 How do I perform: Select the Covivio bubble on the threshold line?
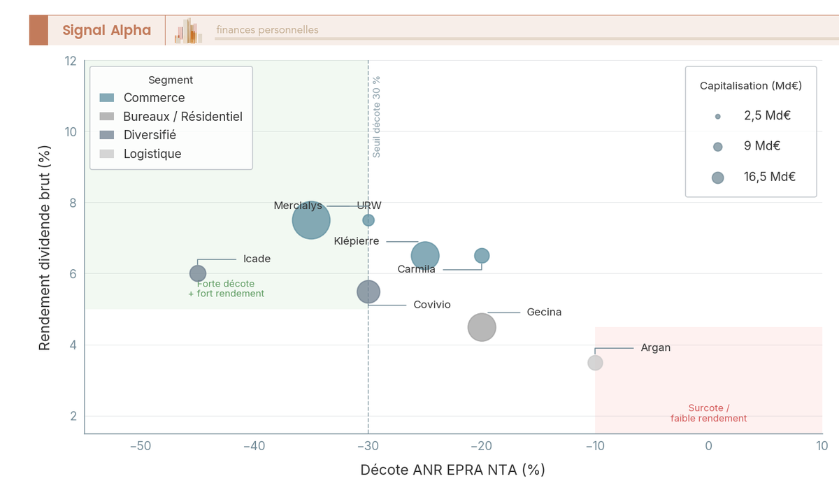[368, 291]
